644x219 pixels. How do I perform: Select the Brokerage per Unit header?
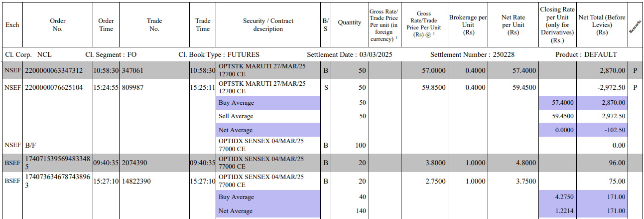coord(468,25)
